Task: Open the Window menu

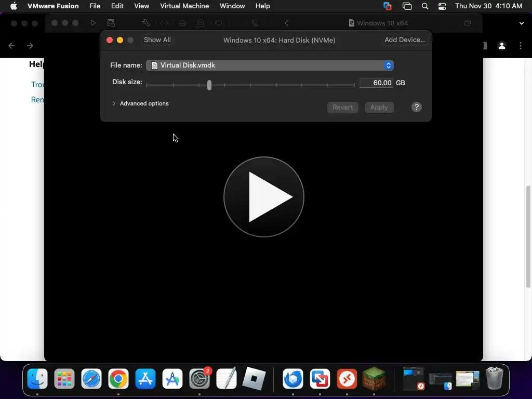Action: 232,6
